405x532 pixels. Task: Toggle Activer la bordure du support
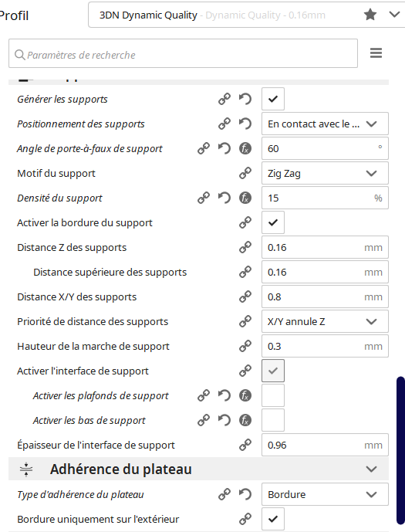coord(273,222)
